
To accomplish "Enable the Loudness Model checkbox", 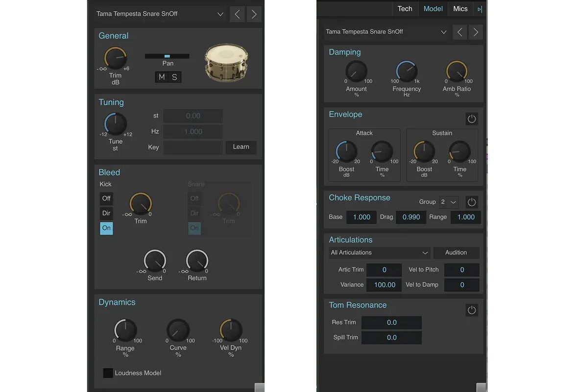I will click(x=108, y=373).
